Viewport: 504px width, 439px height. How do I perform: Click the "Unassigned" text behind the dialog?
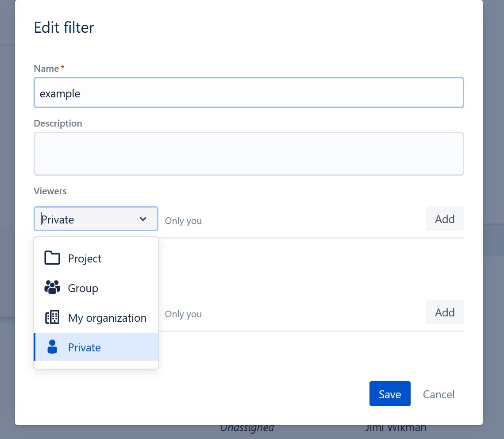246,427
